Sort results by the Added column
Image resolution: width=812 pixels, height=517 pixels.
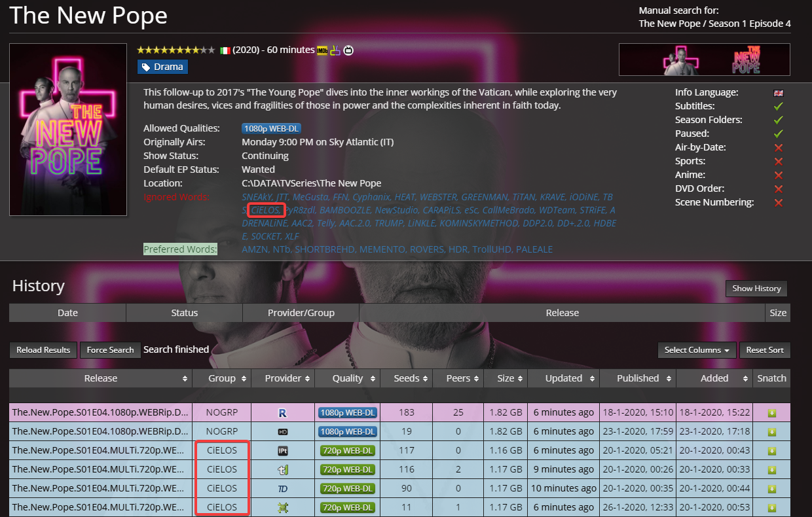(714, 378)
